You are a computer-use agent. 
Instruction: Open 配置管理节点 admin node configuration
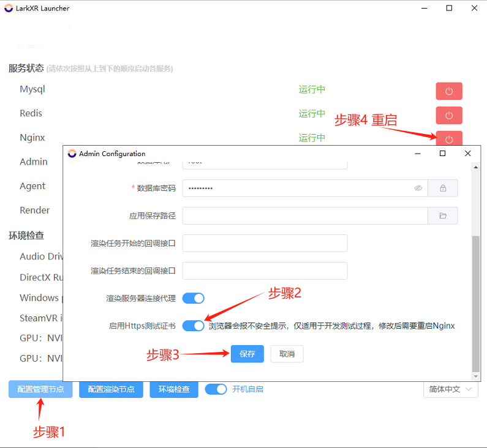click(x=40, y=389)
